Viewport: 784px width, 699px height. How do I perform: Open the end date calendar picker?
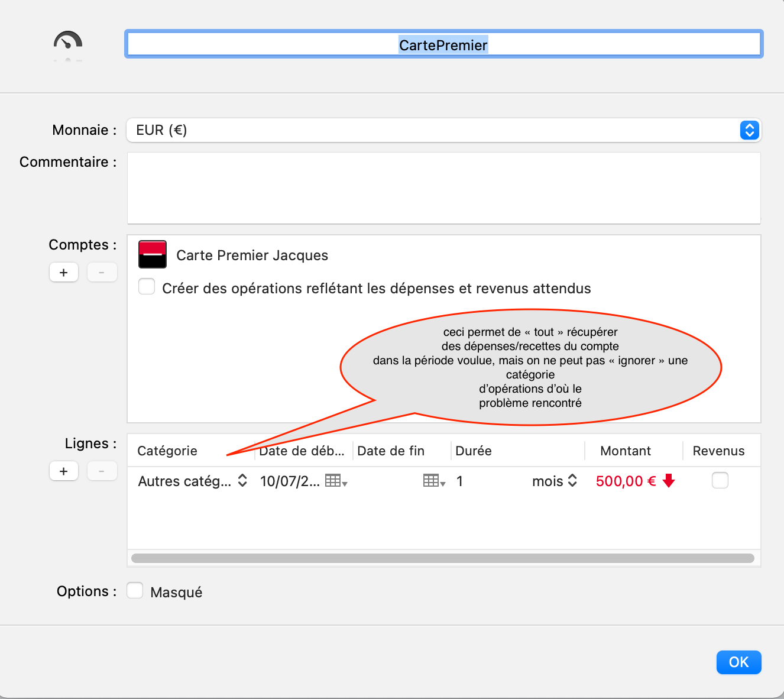tap(433, 481)
